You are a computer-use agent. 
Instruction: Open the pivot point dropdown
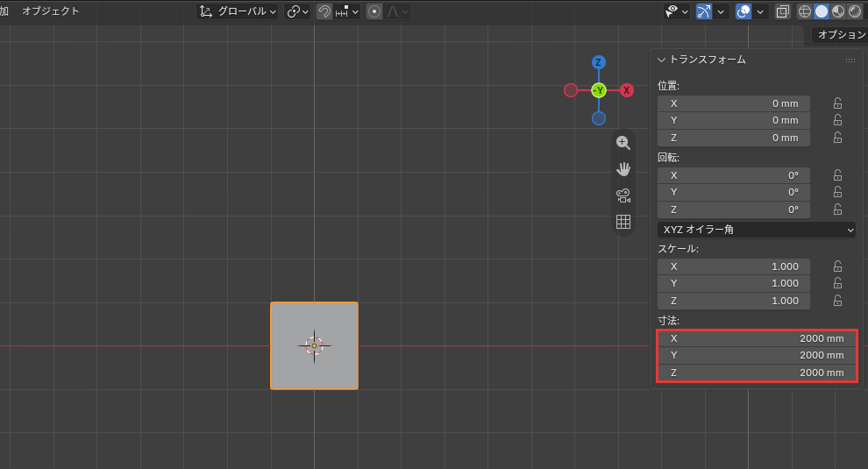(x=297, y=11)
